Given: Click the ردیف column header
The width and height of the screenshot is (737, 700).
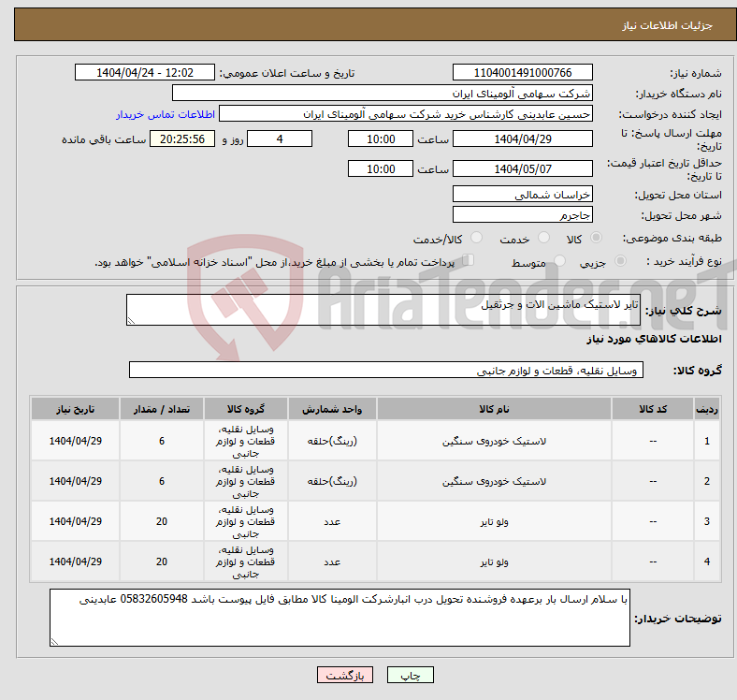Looking at the screenshot, I should 706,409.
